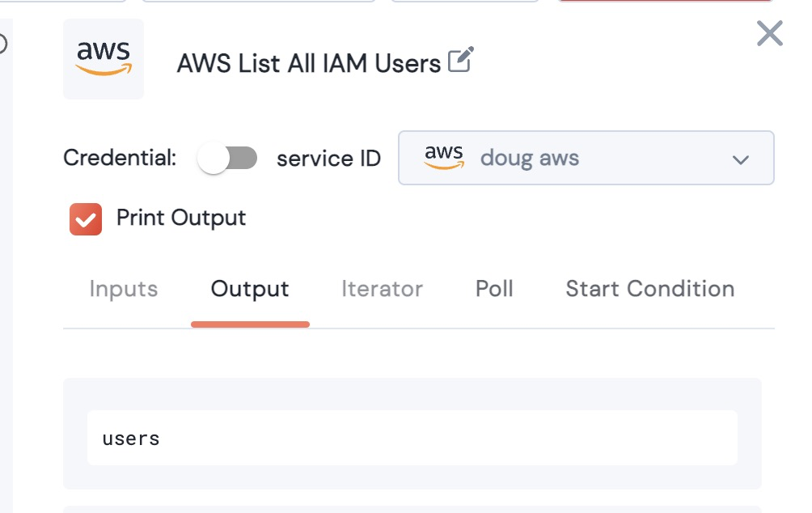Click the Credential label text
The image size is (812, 513).
pyautogui.click(x=120, y=158)
